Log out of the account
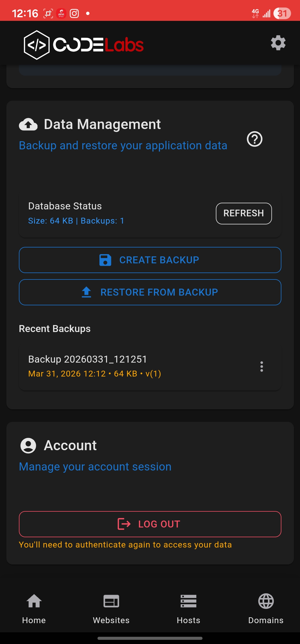Viewport: 300px width, 644px height. pos(150,524)
